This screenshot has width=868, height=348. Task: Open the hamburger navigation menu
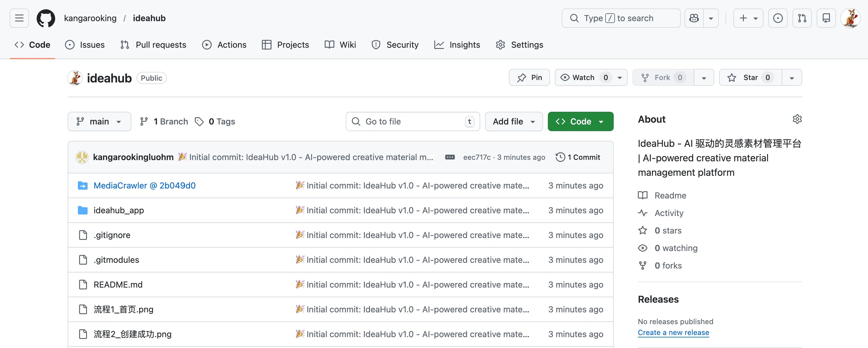coord(19,18)
